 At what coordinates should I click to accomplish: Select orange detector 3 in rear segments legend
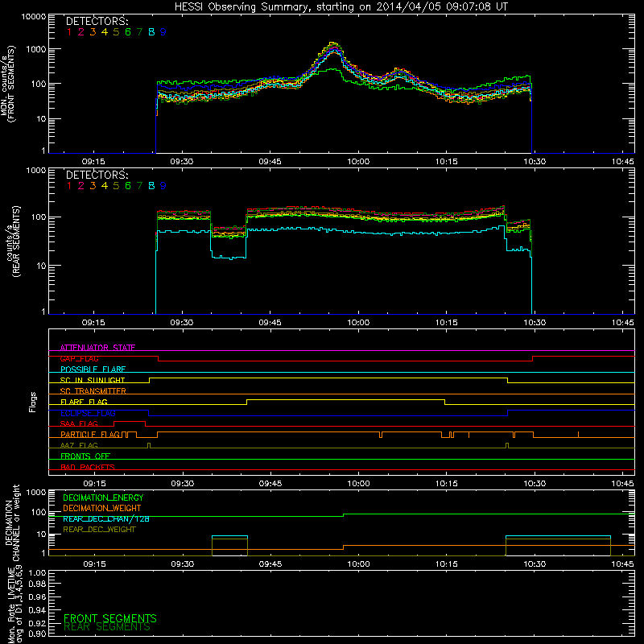(93, 186)
